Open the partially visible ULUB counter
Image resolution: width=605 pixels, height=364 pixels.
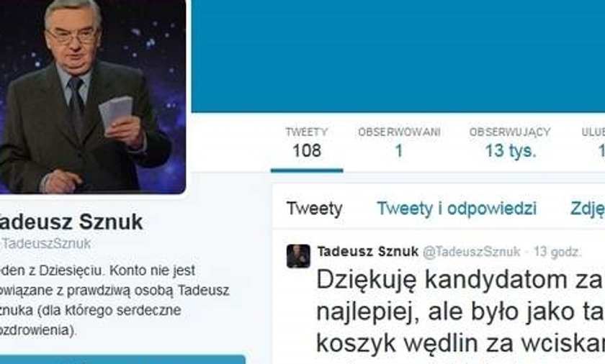(x=593, y=142)
